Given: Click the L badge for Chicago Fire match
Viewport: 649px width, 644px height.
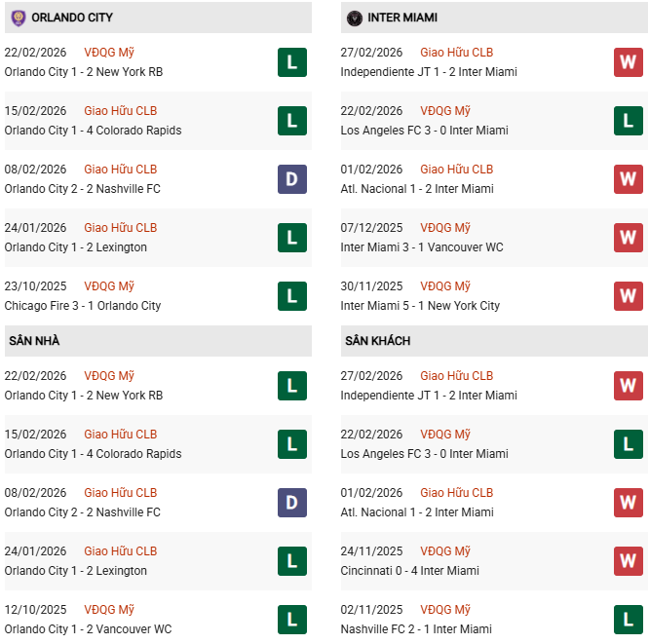Looking at the screenshot, I should coord(291,295).
